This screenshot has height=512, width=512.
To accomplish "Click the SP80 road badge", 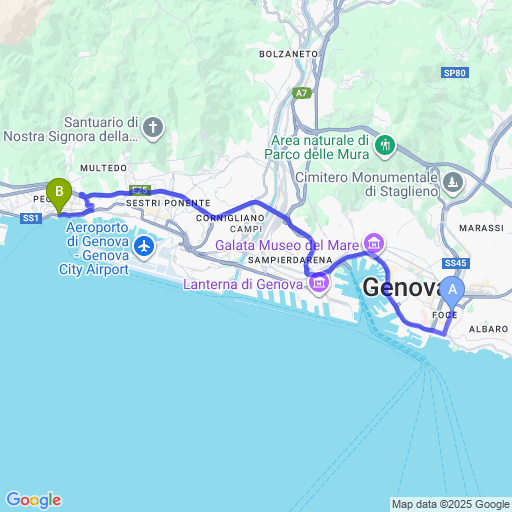I will click(x=455, y=73).
